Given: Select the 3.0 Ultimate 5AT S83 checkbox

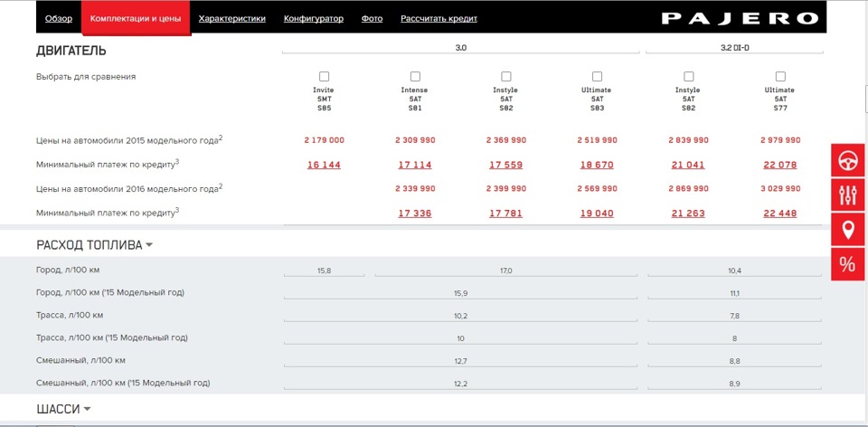Looking at the screenshot, I should [597, 76].
